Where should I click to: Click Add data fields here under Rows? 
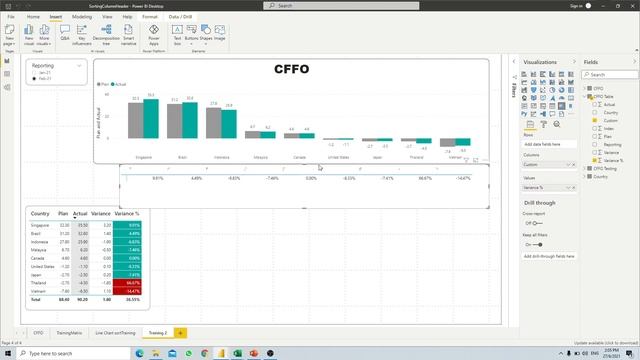pos(549,144)
